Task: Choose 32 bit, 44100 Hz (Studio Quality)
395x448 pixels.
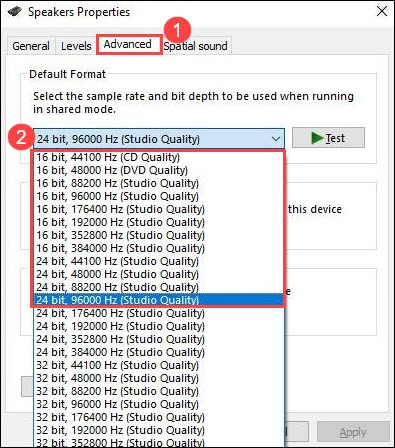Action: pyautogui.click(x=159, y=365)
